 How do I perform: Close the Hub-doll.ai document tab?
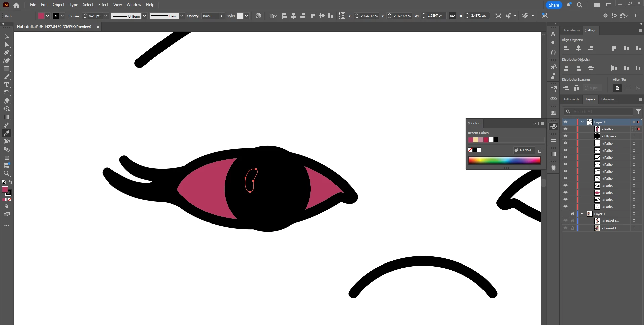coord(98,27)
